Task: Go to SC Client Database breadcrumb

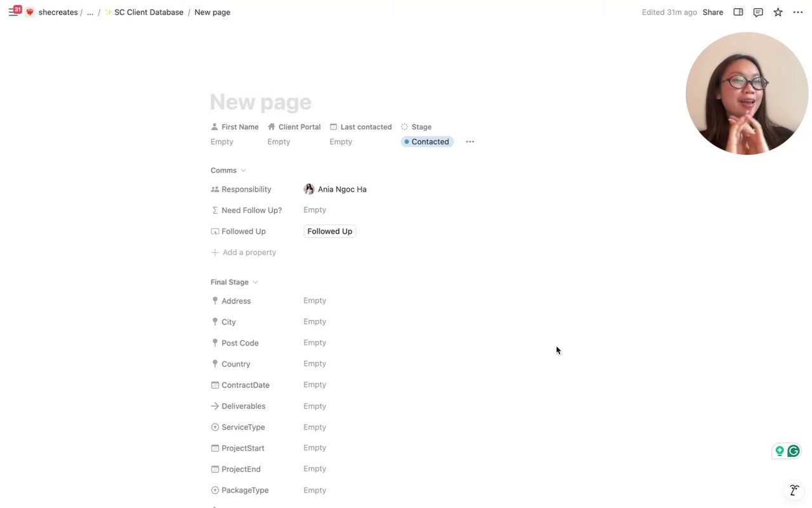Action: 144,12
